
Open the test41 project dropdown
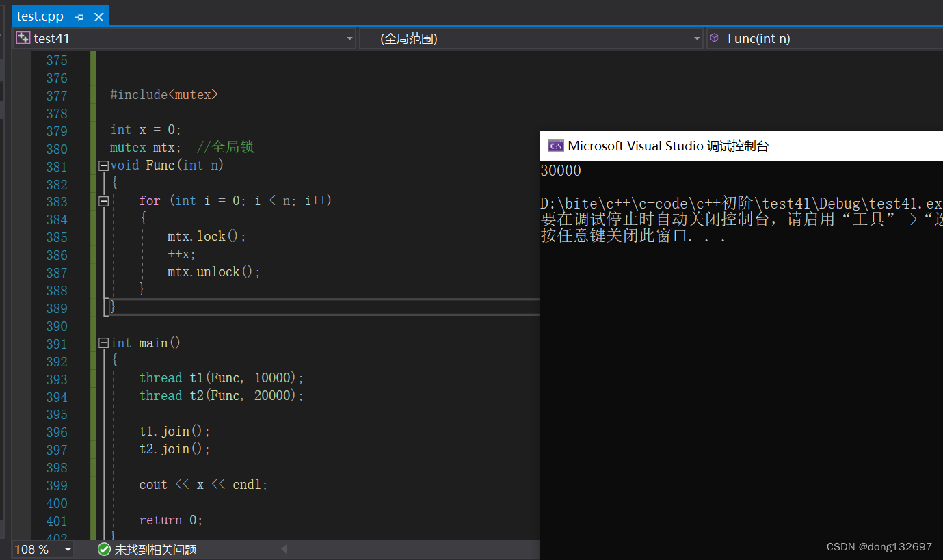350,39
